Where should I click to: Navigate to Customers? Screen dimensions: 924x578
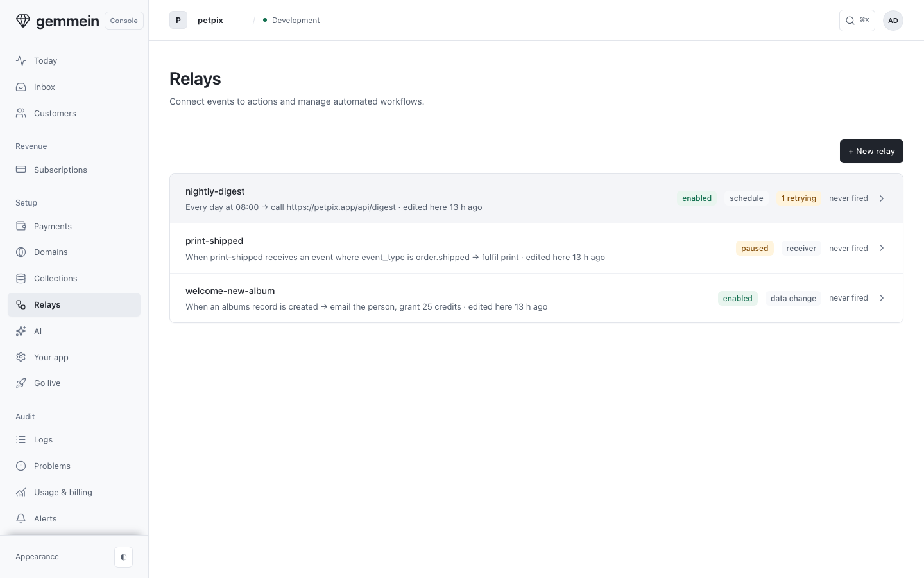pos(74,113)
